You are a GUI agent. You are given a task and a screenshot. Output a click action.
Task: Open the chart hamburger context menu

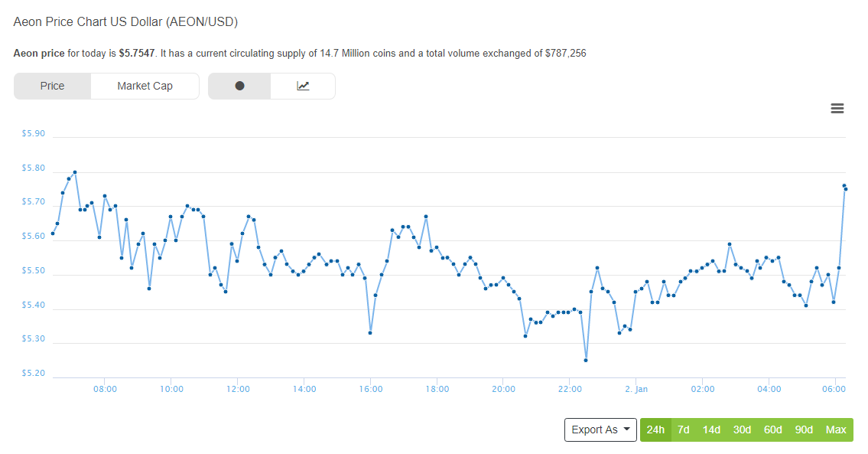tap(837, 109)
